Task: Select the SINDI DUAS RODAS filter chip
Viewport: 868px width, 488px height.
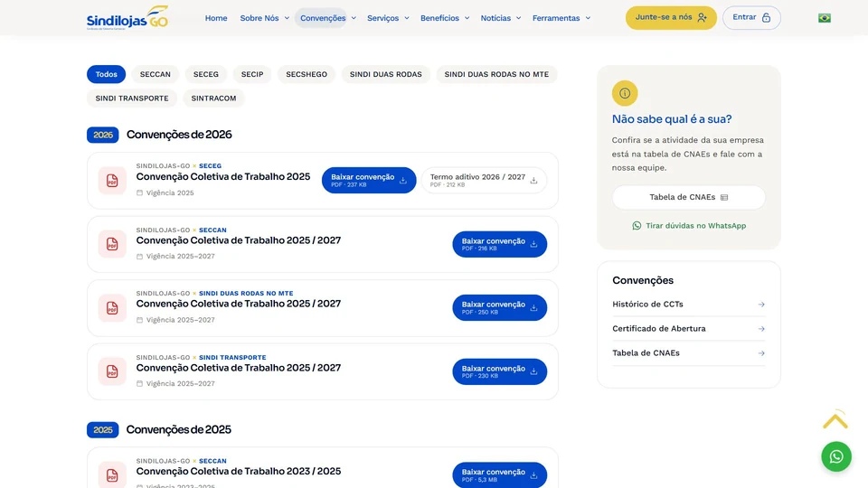Action: click(x=386, y=74)
